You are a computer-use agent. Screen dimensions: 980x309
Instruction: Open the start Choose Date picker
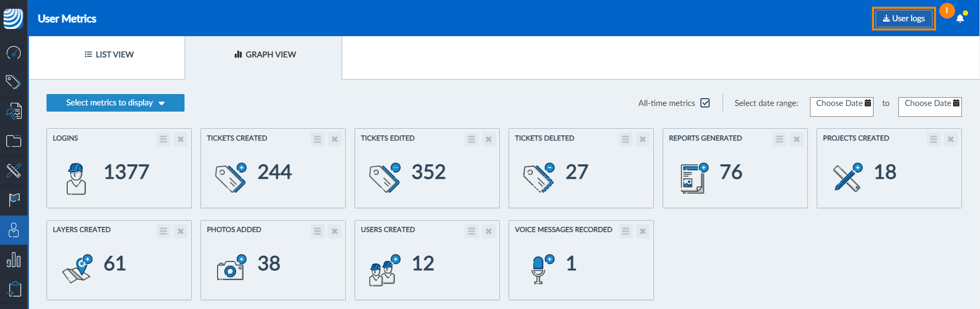click(841, 103)
